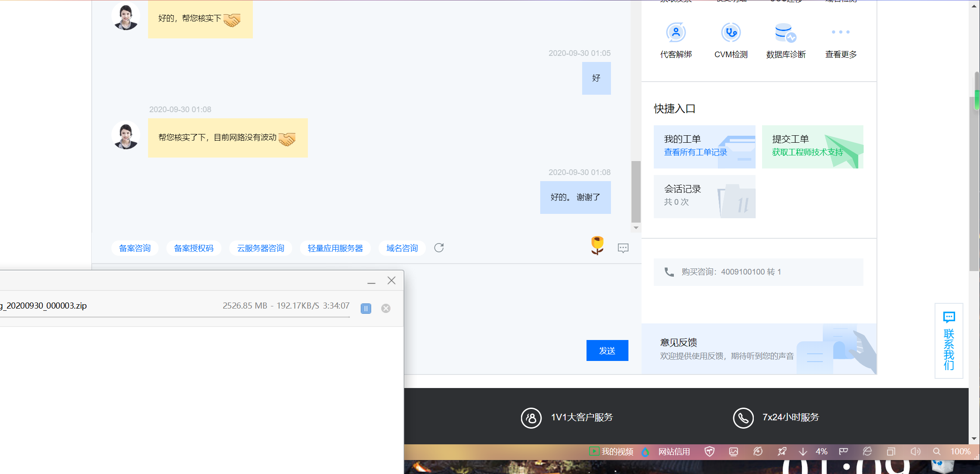Open the downloads arrow icon
Screen dimensions: 980x474
(804, 451)
